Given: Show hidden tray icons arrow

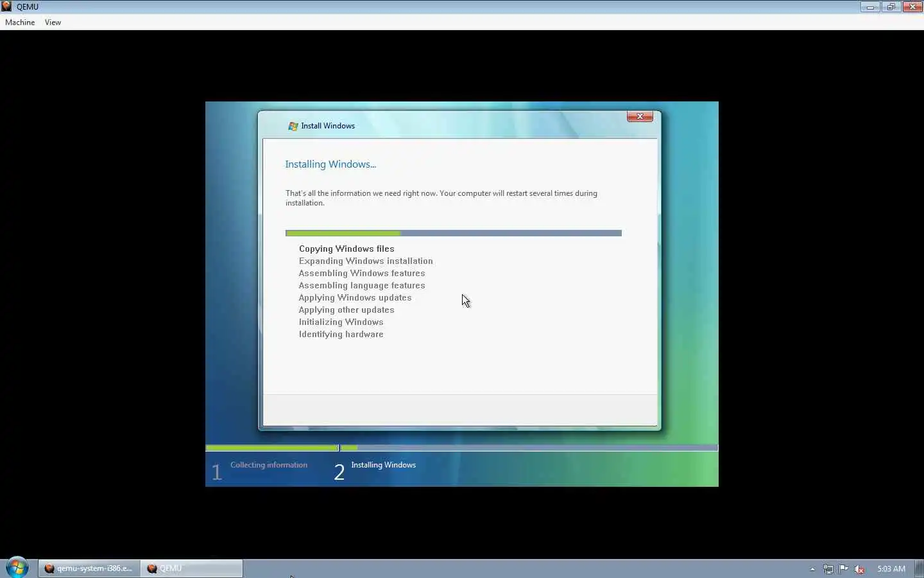Looking at the screenshot, I should coord(812,569).
